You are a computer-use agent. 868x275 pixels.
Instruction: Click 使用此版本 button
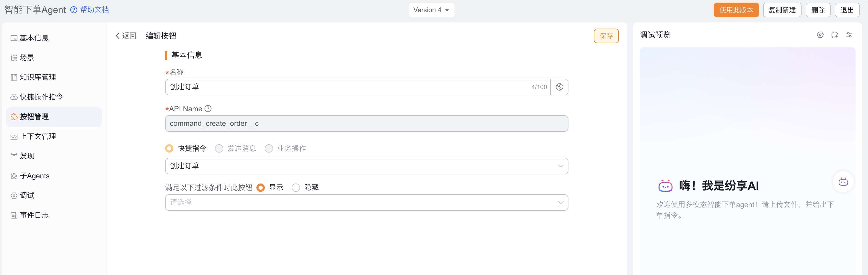click(736, 10)
